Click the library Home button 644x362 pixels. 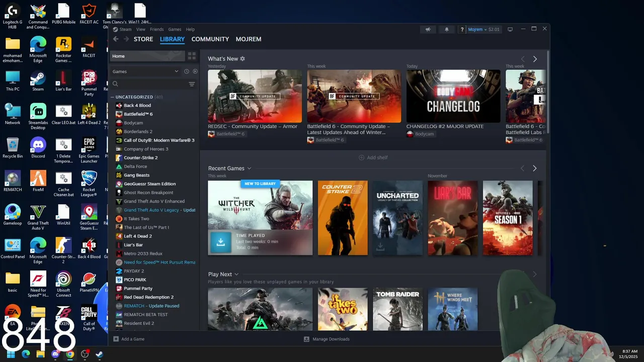click(x=147, y=56)
